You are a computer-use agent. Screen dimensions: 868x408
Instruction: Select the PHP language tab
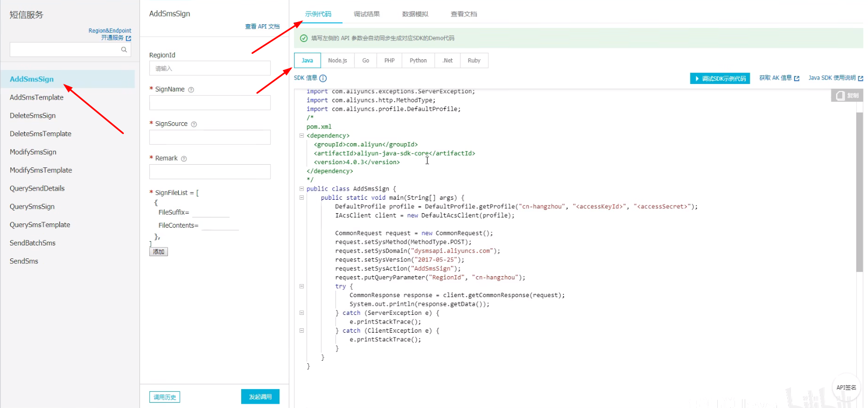point(389,60)
